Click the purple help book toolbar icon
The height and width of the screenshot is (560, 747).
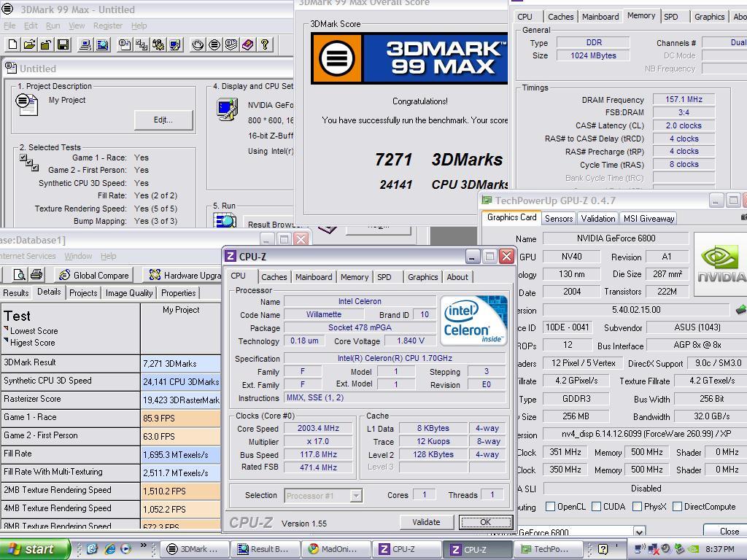click(x=248, y=44)
